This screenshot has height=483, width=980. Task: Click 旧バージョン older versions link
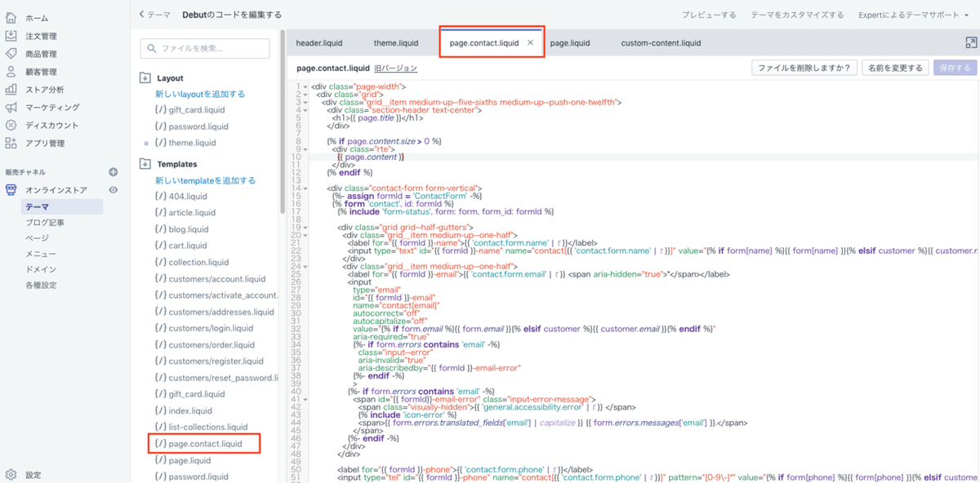[x=395, y=69]
